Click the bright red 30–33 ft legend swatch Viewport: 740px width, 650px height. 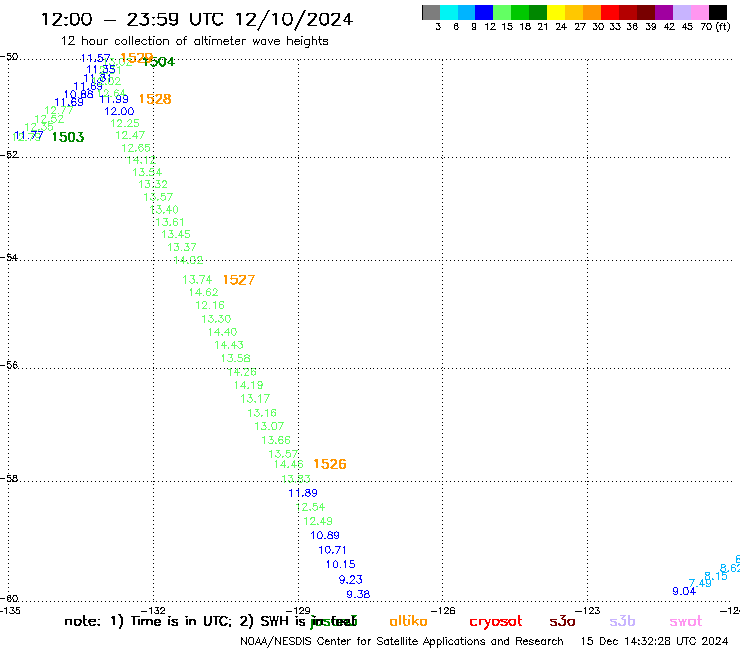point(609,12)
